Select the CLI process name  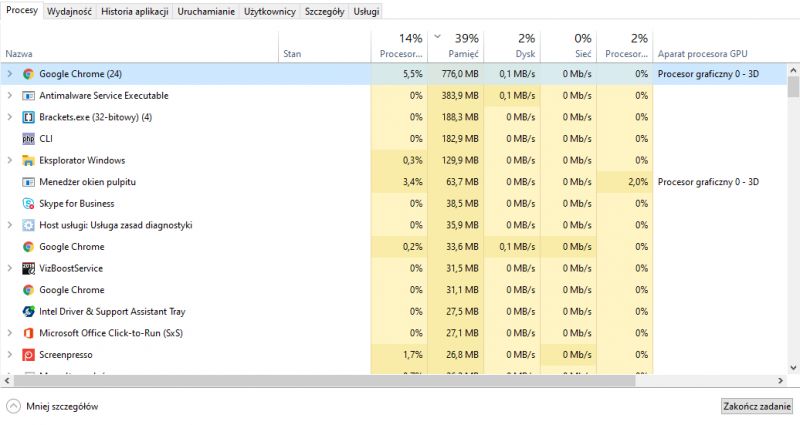46,139
